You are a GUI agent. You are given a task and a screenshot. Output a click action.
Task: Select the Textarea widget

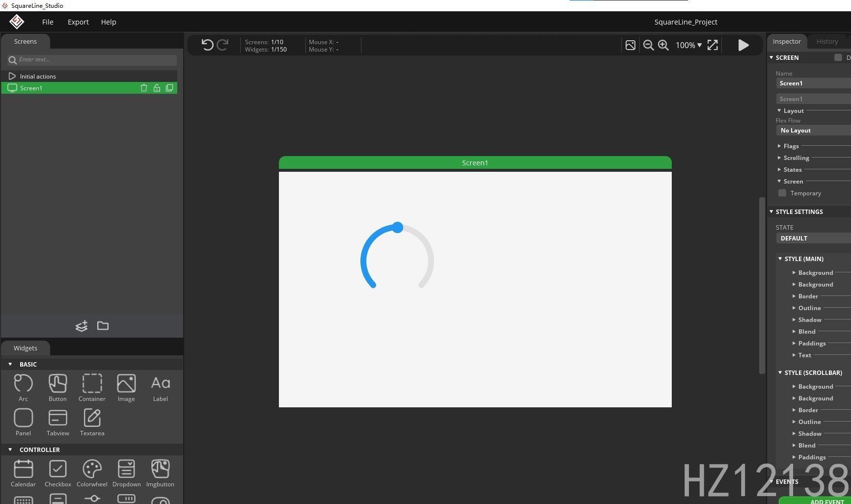(x=92, y=422)
